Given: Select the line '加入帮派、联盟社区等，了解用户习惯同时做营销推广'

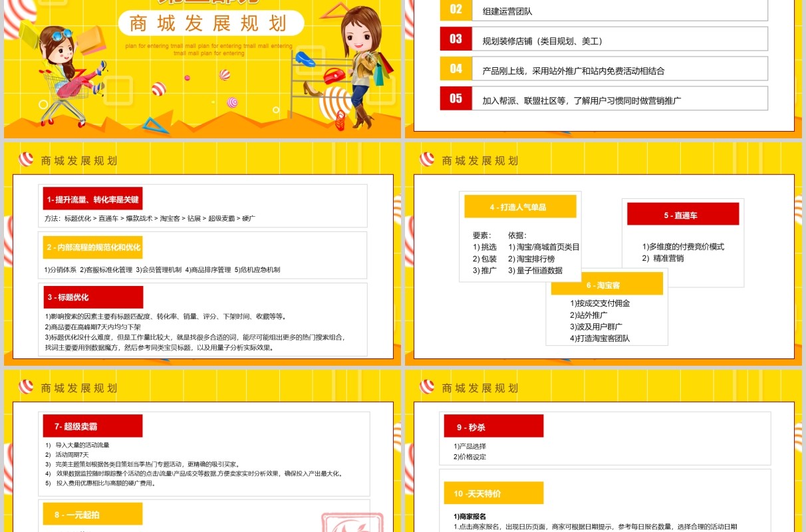Looking at the screenshot, I should coord(582,100).
